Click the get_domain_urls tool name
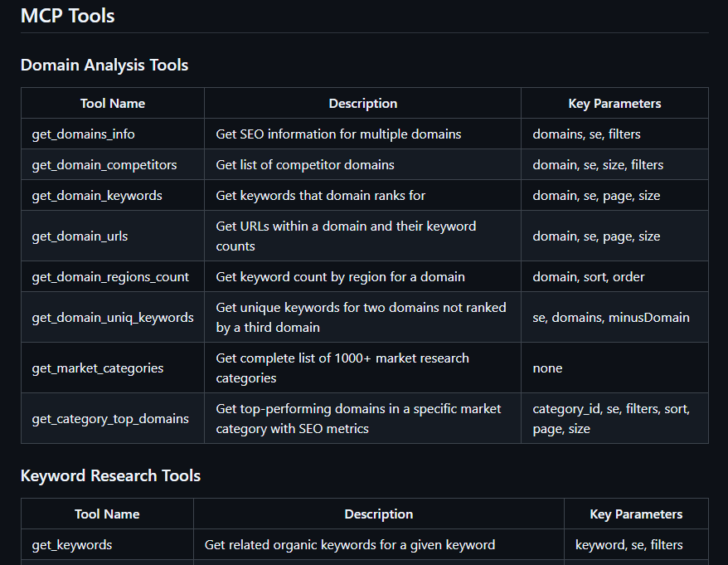Image resolution: width=728 pixels, height=565 pixels. 80,236
